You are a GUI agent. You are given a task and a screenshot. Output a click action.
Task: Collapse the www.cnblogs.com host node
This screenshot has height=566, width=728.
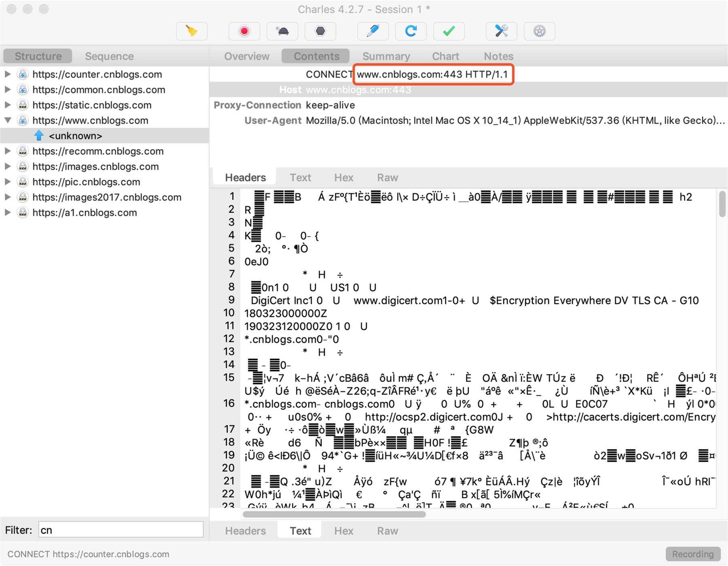click(8, 120)
